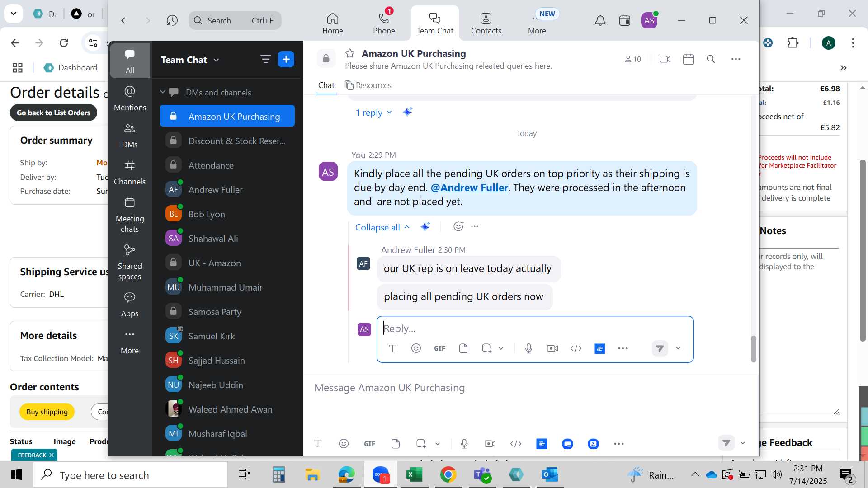Image resolution: width=868 pixels, height=488 pixels.
Task: Click the Windows Start button
Action: 16,475
